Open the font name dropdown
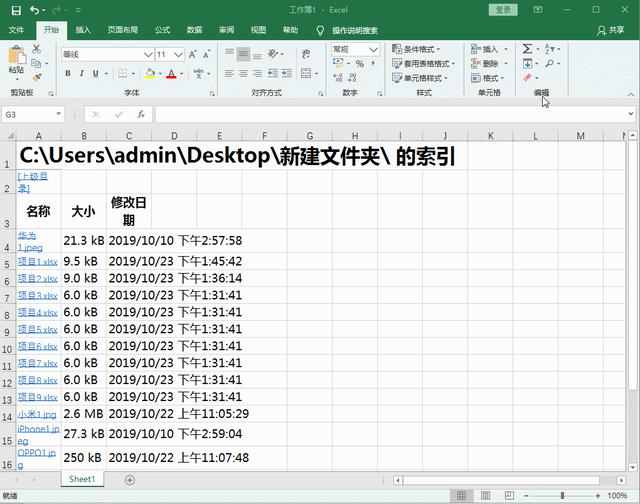 [x=148, y=54]
